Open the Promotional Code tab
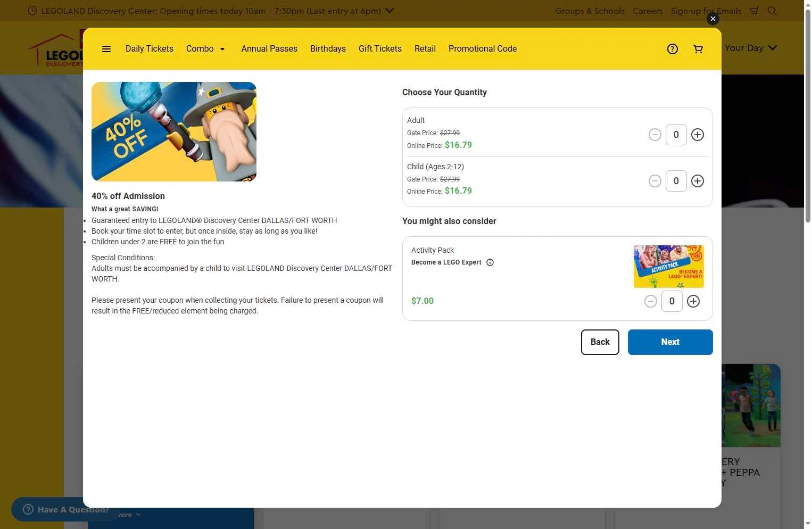Image resolution: width=812 pixels, height=529 pixels. (x=483, y=49)
